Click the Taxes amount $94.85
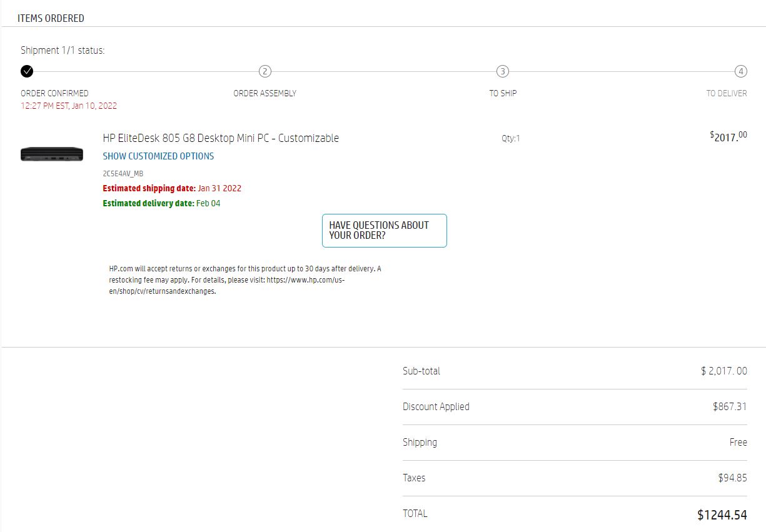This screenshot has width=766, height=532. (732, 478)
